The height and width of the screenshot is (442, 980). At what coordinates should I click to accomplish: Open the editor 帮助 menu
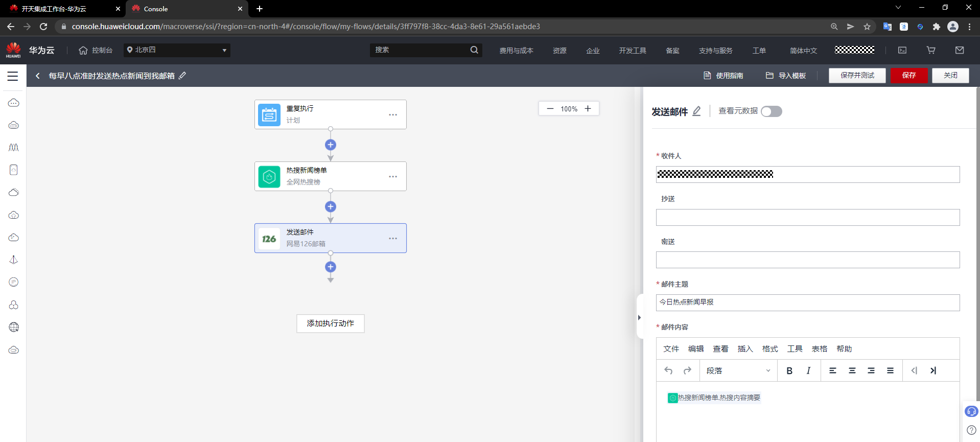point(844,348)
